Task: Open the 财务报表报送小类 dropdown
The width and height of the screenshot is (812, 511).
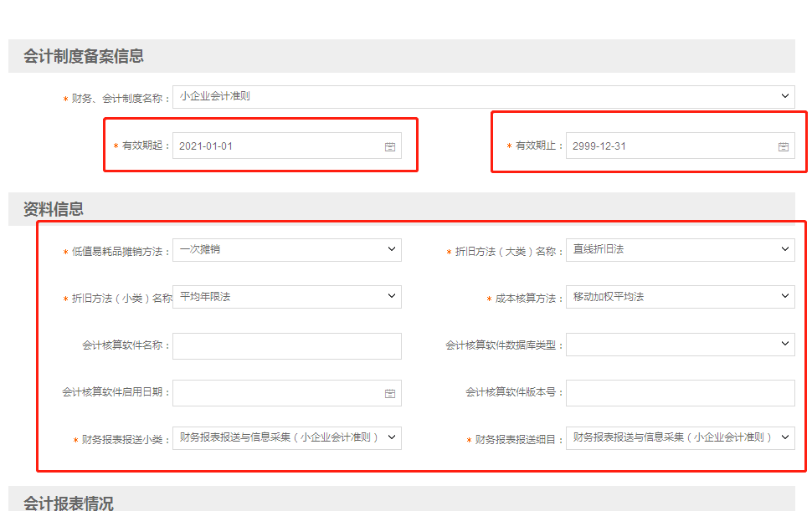Action: [x=390, y=437]
